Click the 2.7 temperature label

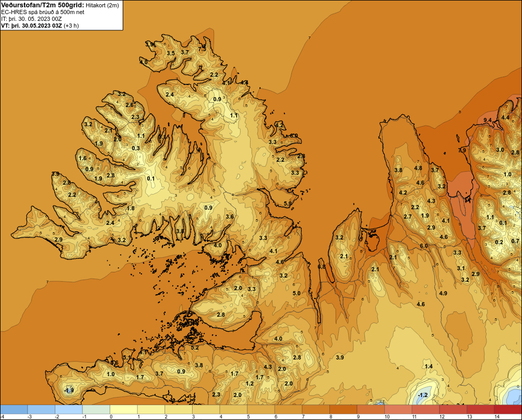coord(408,217)
